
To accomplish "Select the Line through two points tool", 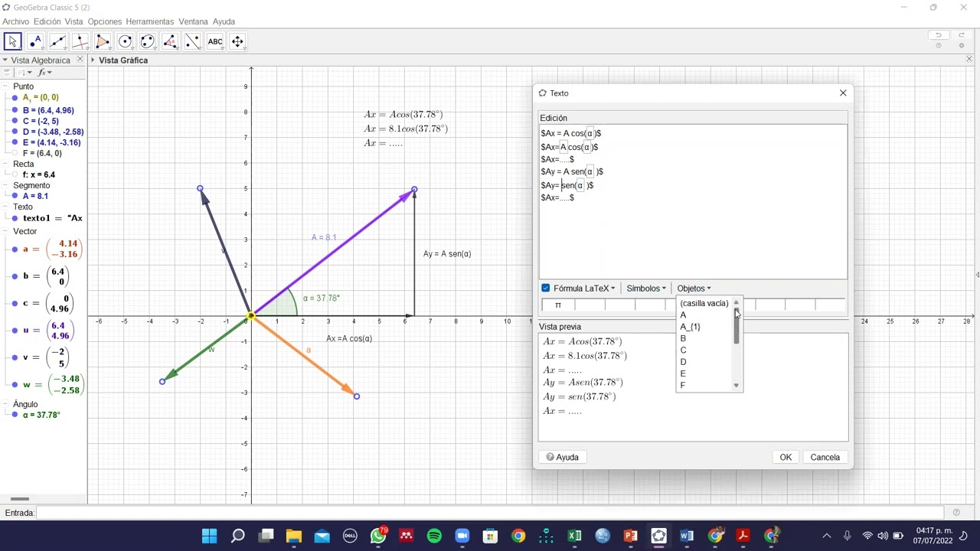I will (x=57, y=41).
